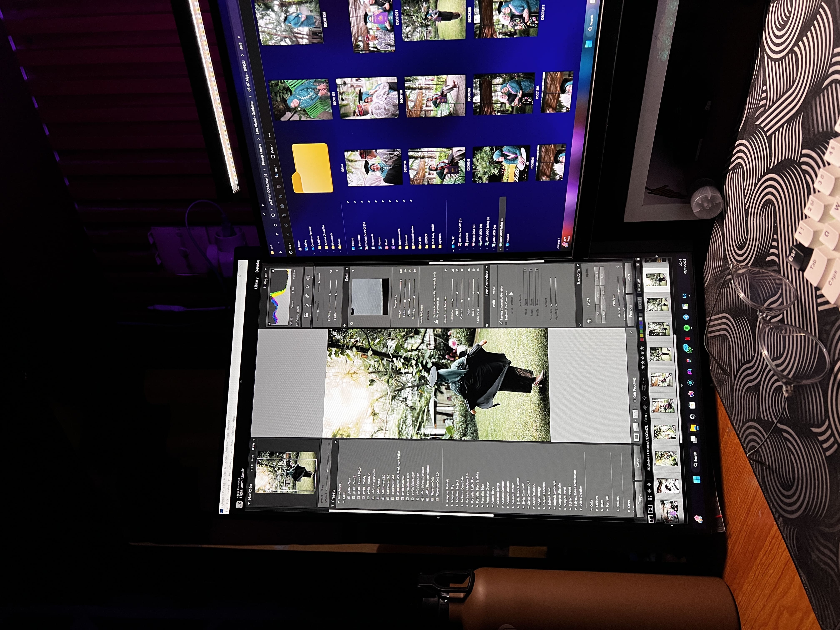840x630 pixels.
Task: Select second window display '2' icon
Action: click(x=650, y=509)
